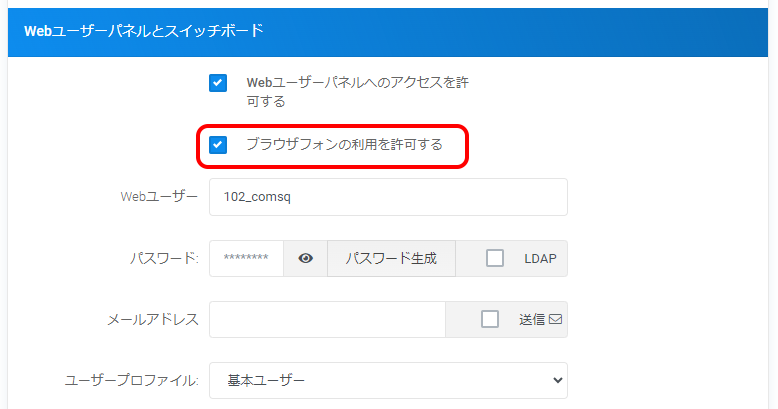Viewport: 778px width, 409px height.
Task: Focus the Webユーザー field containing 102_comsq
Action: 388,198
